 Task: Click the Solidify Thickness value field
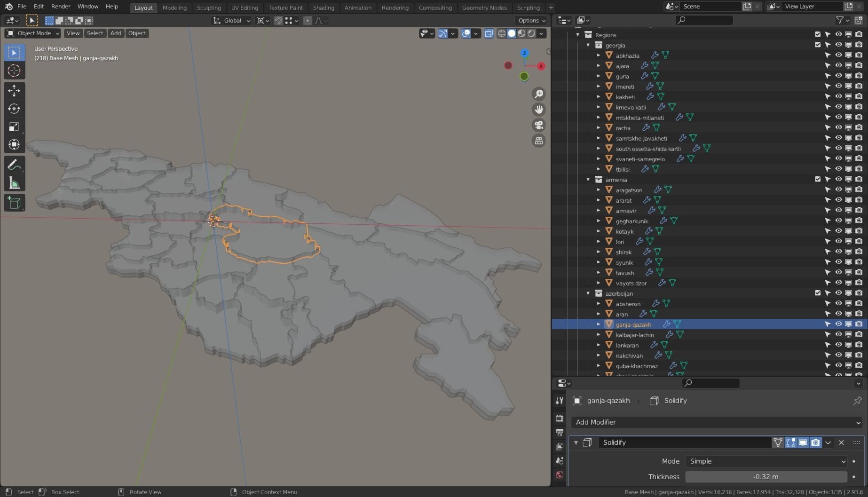pyautogui.click(x=765, y=477)
